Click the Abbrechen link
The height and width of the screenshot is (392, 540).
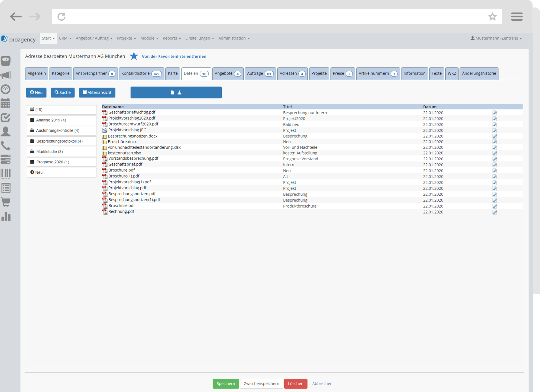(x=322, y=383)
